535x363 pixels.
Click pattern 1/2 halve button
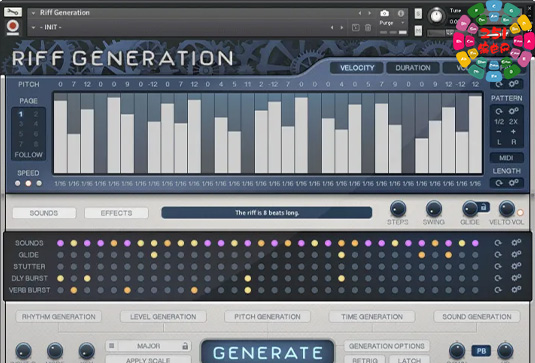(x=499, y=121)
